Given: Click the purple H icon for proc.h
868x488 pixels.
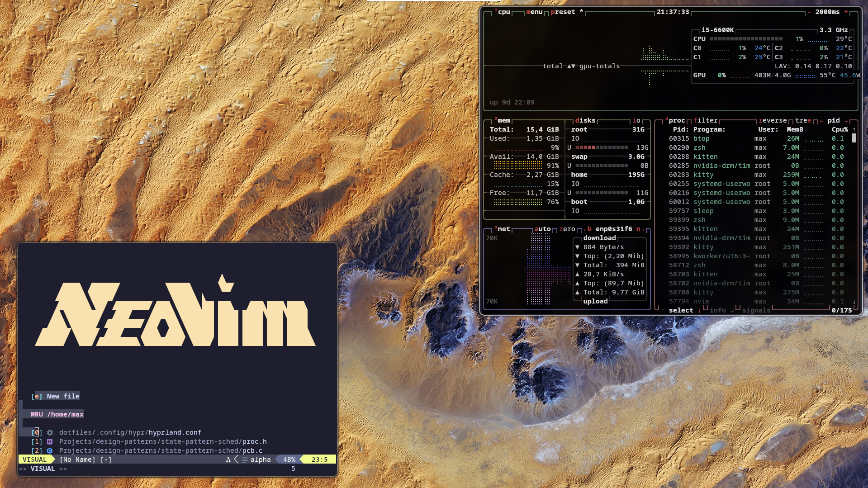Looking at the screenshot, I should click(50, 442).
